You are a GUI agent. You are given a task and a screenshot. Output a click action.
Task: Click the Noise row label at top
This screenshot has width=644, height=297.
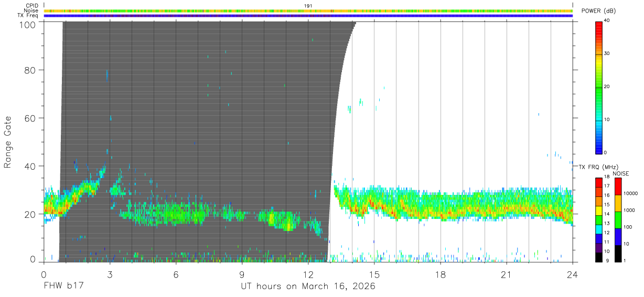tap(31, 10)
